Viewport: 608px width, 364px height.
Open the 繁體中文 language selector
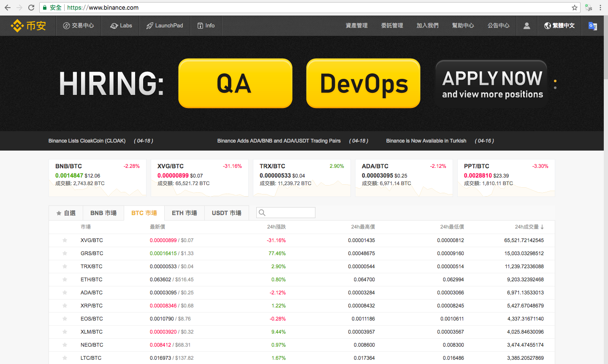point(559,26)
